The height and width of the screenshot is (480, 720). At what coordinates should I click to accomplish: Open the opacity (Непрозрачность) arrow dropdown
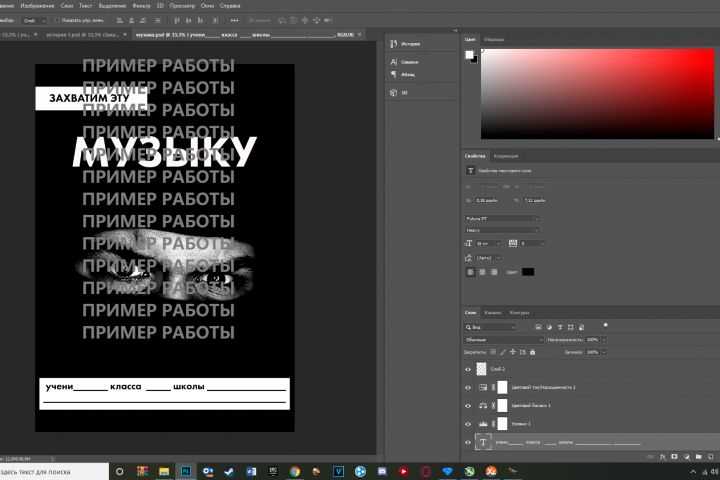pos(604,339)
